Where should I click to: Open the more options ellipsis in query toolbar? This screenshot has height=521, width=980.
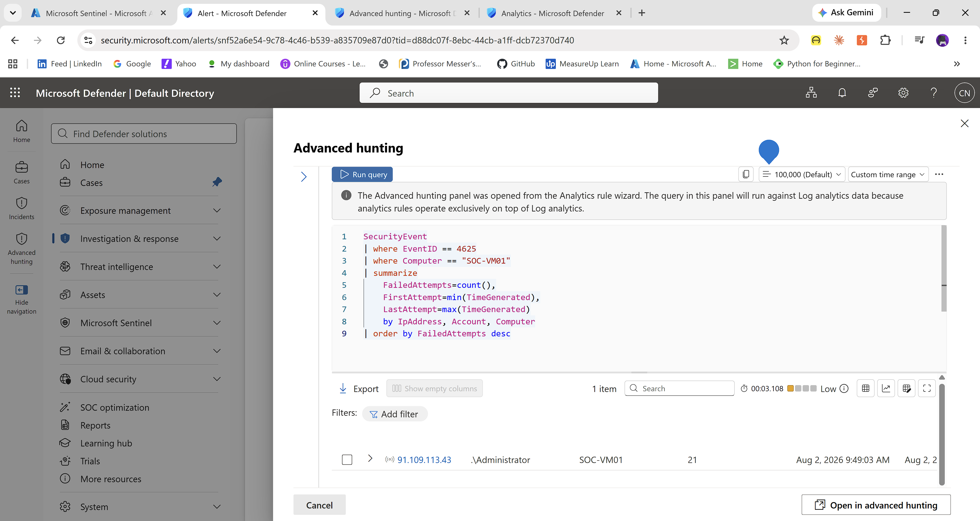pyautogui.click(x=939, y=174)
